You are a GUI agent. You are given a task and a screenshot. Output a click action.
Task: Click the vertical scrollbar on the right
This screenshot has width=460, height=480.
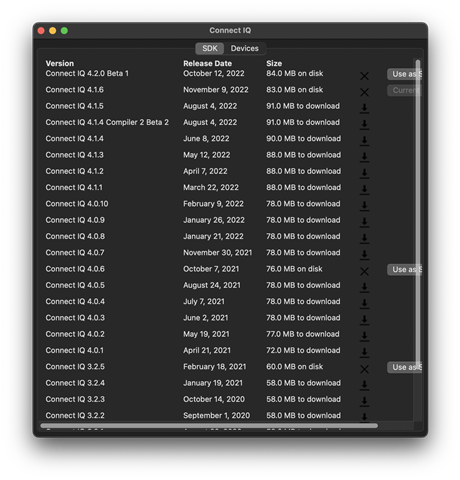(x=418, y=213)
